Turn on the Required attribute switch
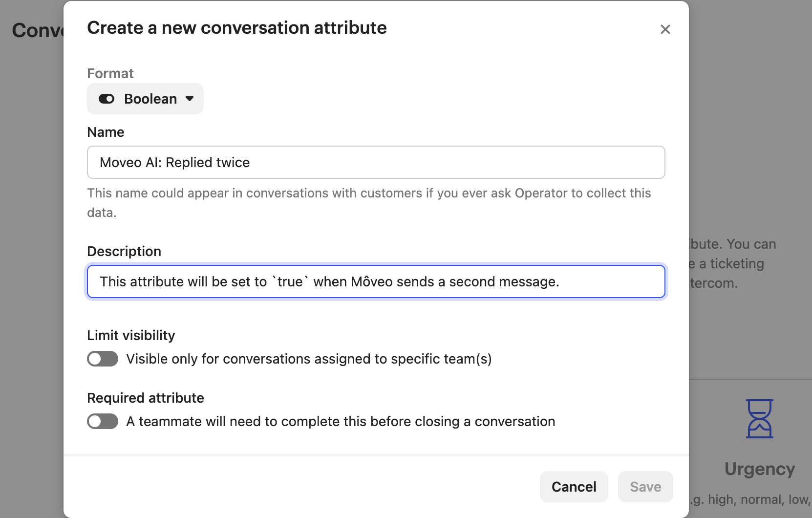 (103, 421)
